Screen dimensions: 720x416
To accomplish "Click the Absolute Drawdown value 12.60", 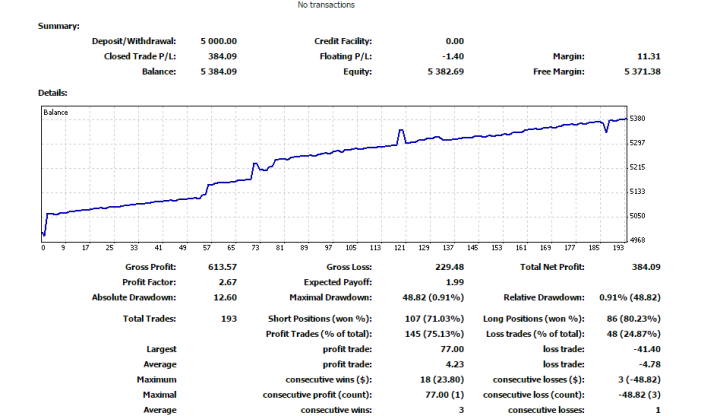I will [x=225, y=298].
